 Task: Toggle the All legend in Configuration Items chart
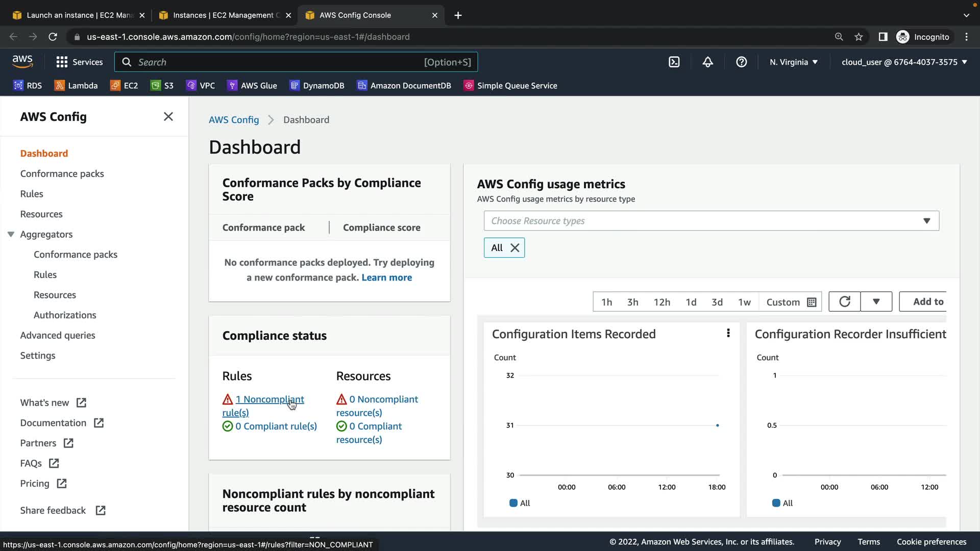(520, 503)
